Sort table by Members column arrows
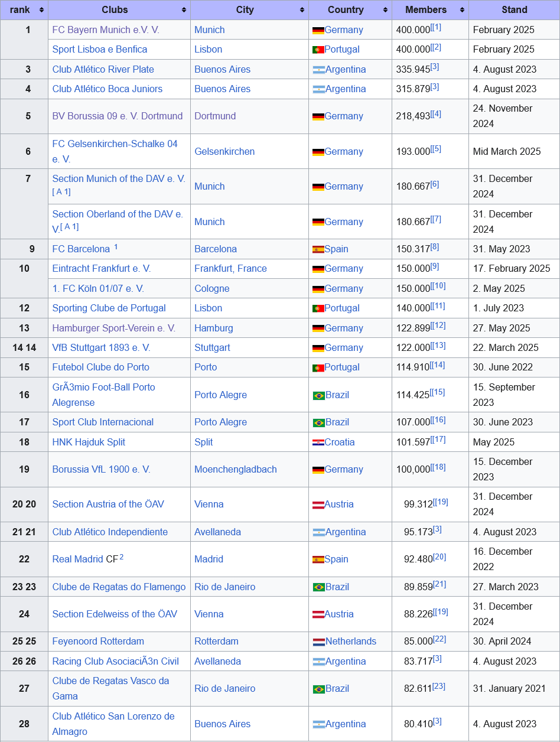 462,10
